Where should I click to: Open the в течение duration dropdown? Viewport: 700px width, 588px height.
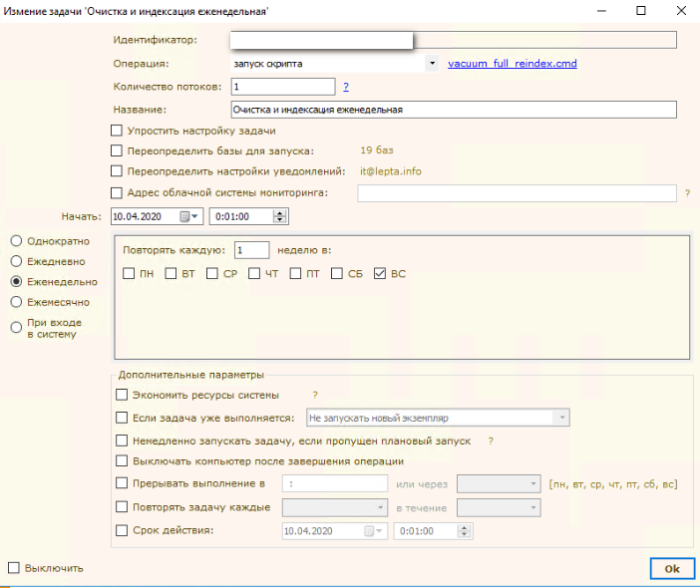(499, 507)
